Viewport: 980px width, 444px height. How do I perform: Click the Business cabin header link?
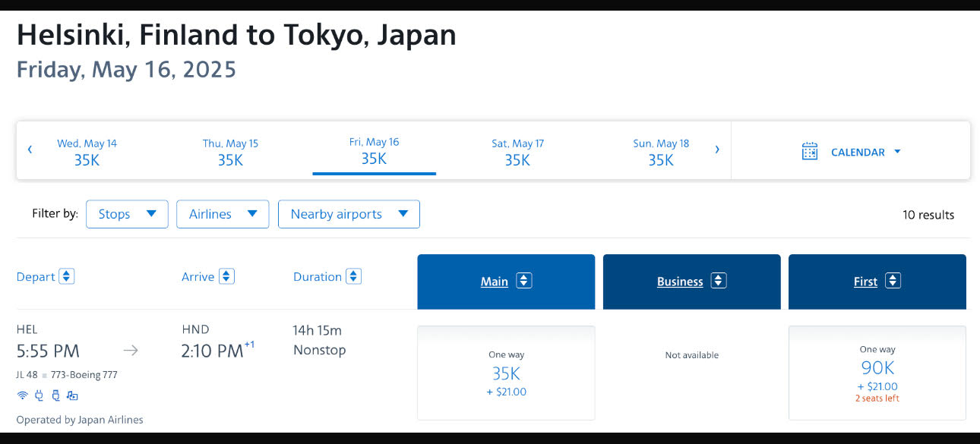[680, 282]
